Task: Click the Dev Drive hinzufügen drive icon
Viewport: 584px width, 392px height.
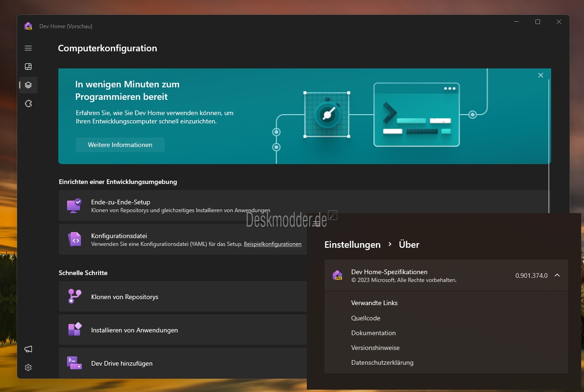Action: (74, 363)
